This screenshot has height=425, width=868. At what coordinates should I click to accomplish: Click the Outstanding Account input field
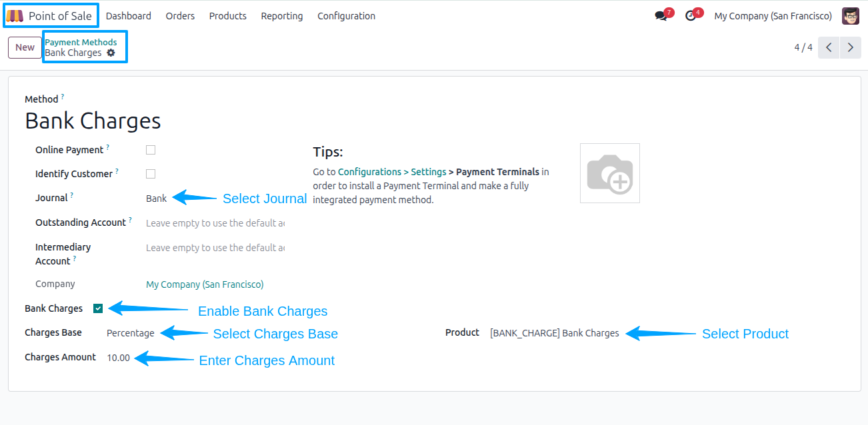(x=215, y=223)
